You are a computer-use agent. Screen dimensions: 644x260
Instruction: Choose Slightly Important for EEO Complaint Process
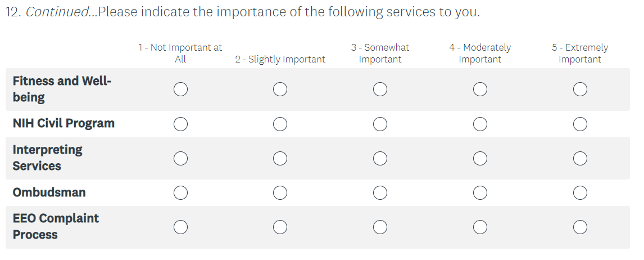click(x=280, y=227)
